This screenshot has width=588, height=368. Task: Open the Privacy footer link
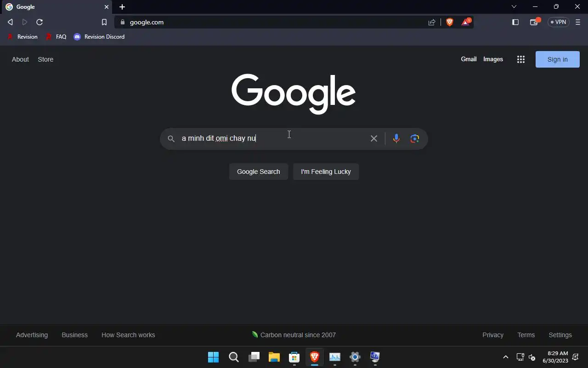click(493, 335)
